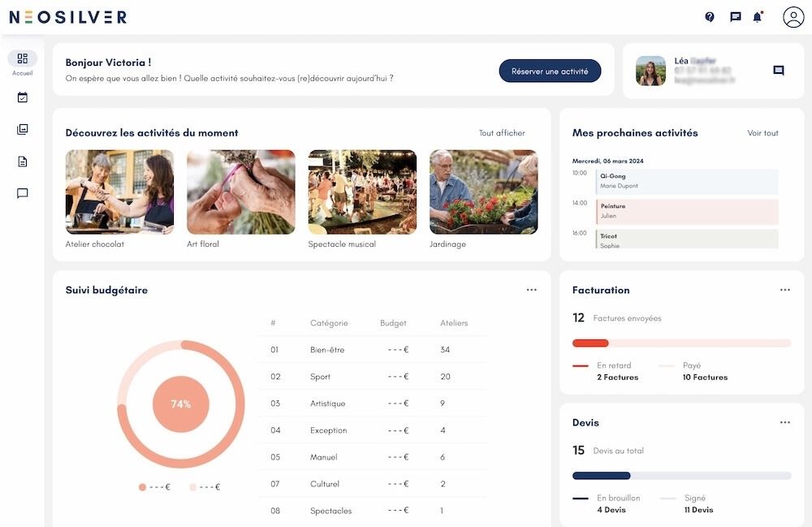Viewport: 812px width, 527px height.
Task: Open the Atelier chocolat activity thumbnail
Action: pyautogui.click(x=119, y=192)
